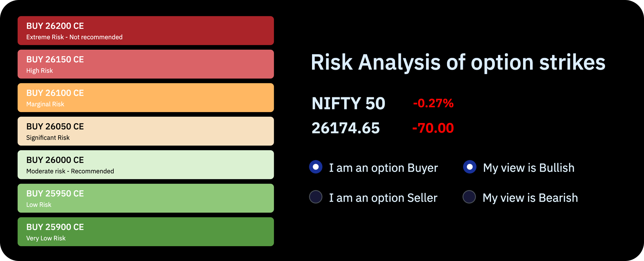Choose the Bearish view radio button
This screenshot has width=644, height=261.
point(469,197)
